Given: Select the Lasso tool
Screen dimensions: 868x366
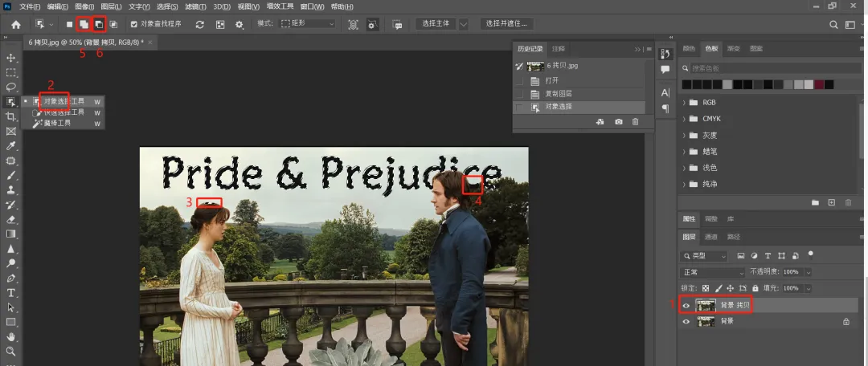Looking at the screenshot, I should pos(10,87).
